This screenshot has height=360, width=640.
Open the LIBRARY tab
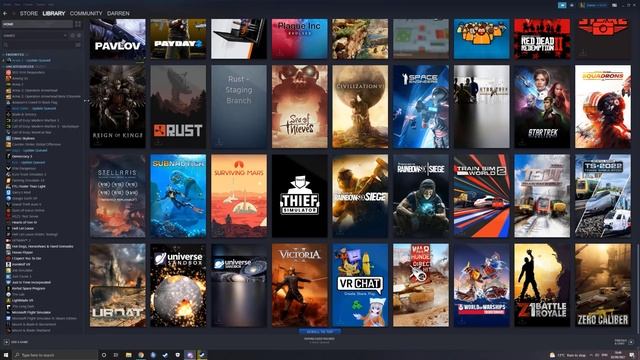pyautogui.click(x=54, y=13)
